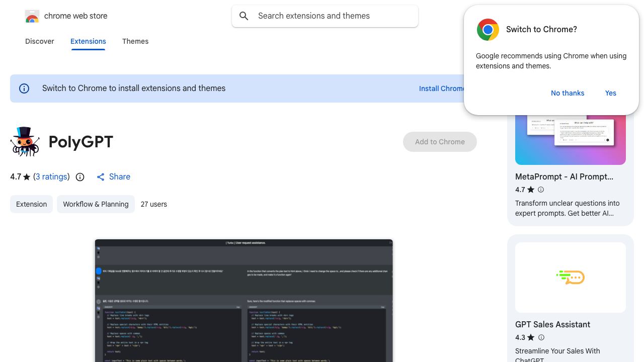Click the ratings info icon beside 3 ratings
The image size is (644, 362).
point(80,177)
